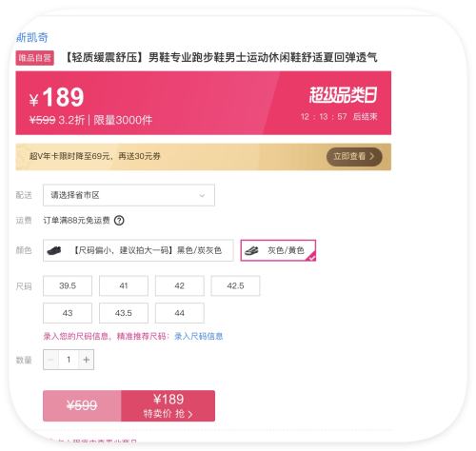476x451 pixels.
Task: Open the 斯凯奇 brand link
Action: pyautogui.click(x=31, y=37)
